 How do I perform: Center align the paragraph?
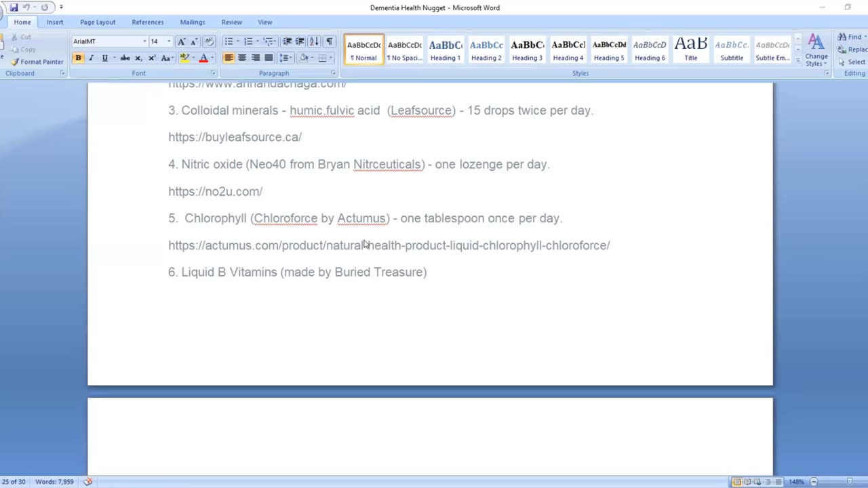(x=242, y=58)
